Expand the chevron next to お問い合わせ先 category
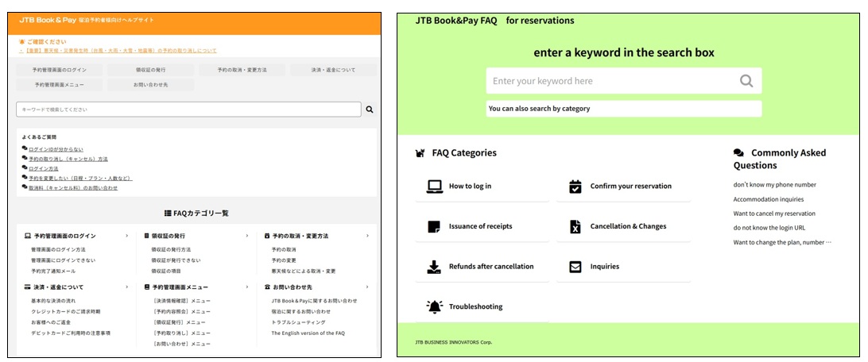The width and height of the screenshot is (868, 362). coord(367,287)
